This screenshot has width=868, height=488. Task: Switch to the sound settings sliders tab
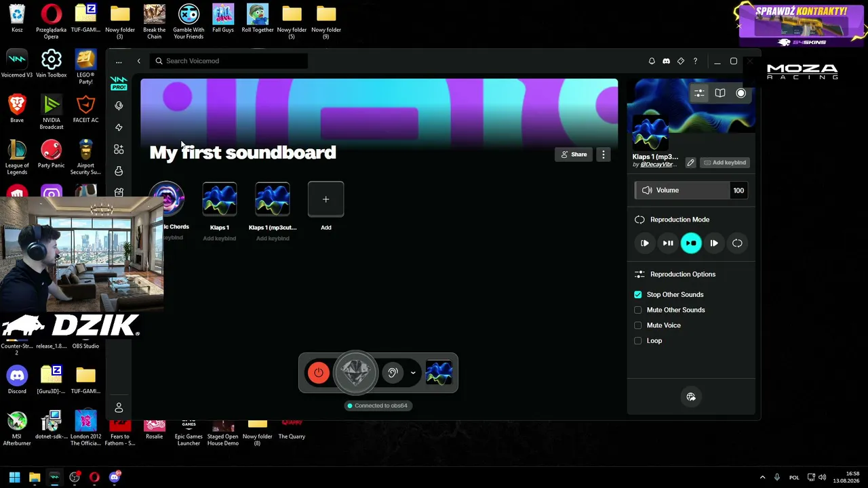coord(699,94)
